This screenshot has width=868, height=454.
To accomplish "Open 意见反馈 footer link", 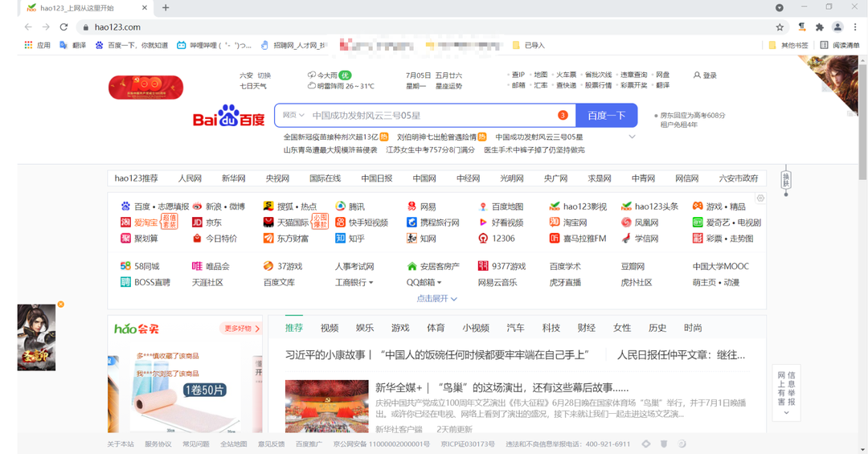I will coord(272,444).
